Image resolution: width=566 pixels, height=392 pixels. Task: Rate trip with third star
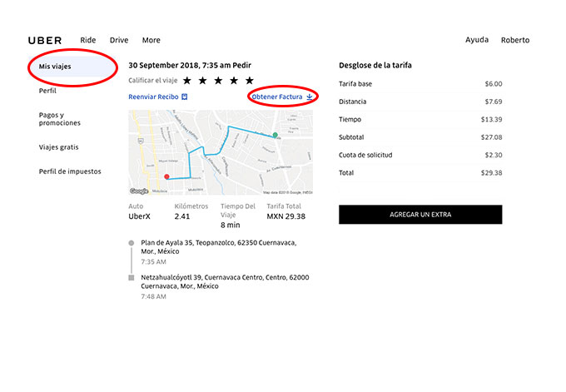[x=218, y=80]
